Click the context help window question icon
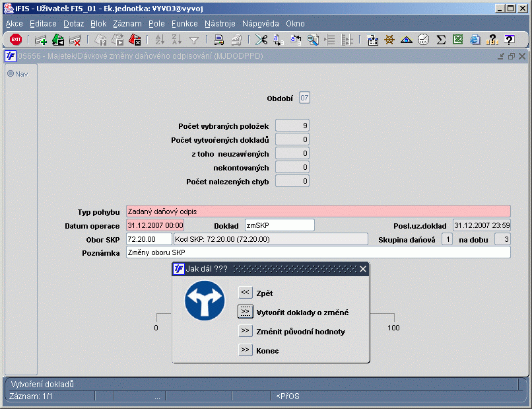This screenshot has height=409, width=532. coord(509,40)
